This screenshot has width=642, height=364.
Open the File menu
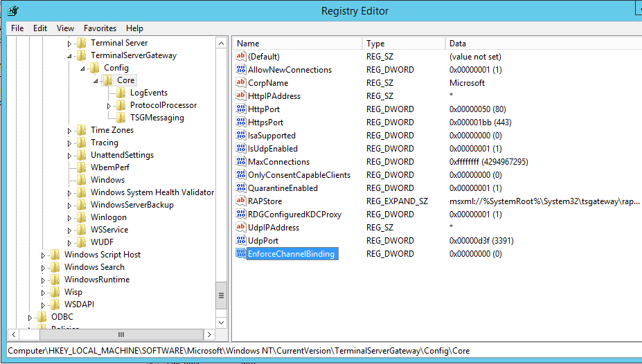[x=17, y=28]
